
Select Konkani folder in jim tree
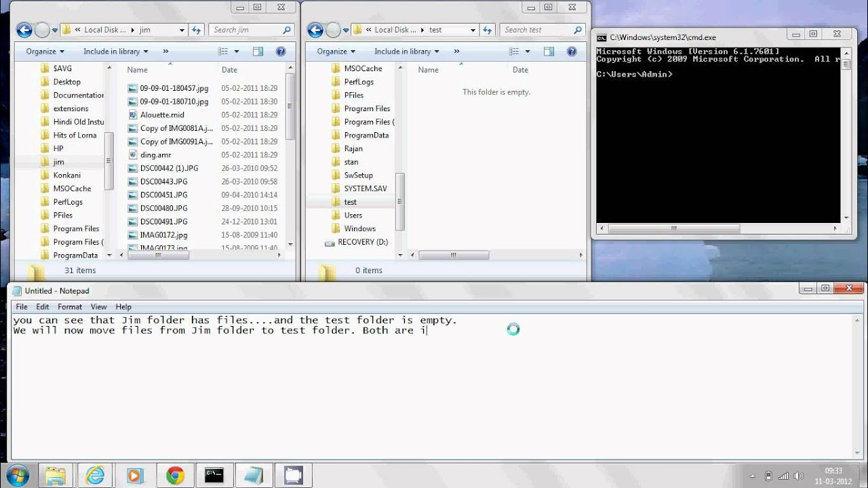pos(66,175)
